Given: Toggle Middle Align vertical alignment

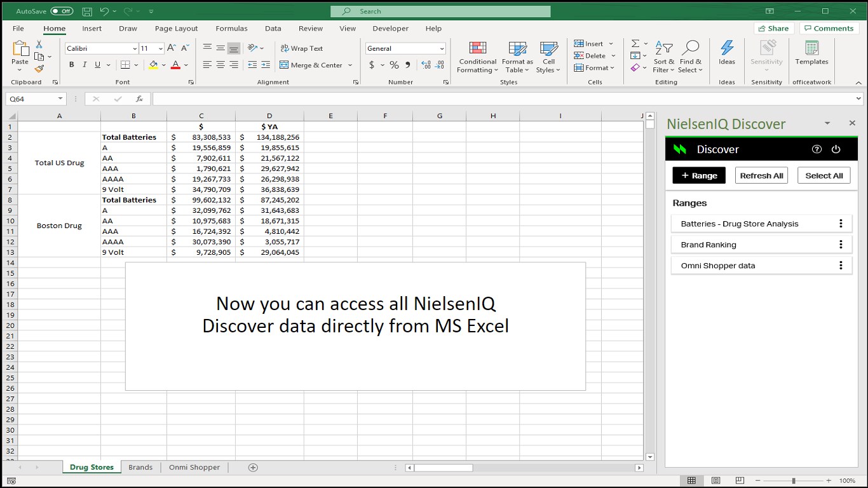Looking at the screenshot, I should click(220, 48).
